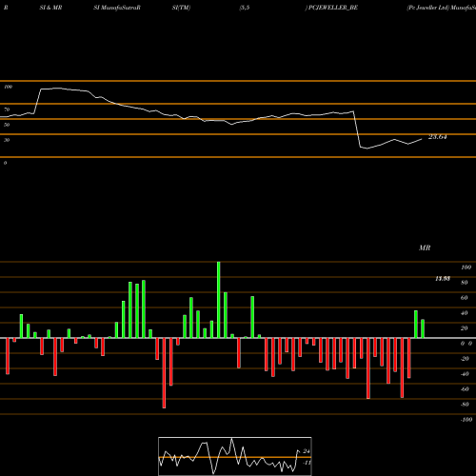The height and width of the screenshot is (476, 476).
Task: Click the 30 label on the RSI axis
Action: click(7, 140)
